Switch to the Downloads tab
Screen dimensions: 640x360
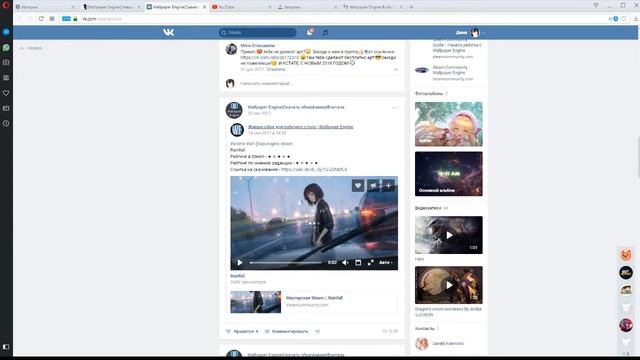(307, 7)
